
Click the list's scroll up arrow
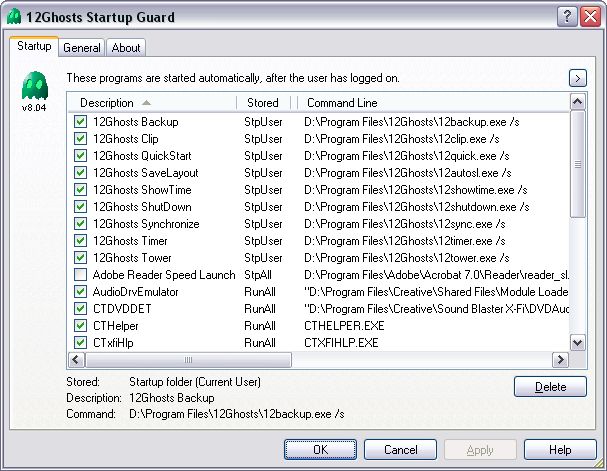coord(578,102)
